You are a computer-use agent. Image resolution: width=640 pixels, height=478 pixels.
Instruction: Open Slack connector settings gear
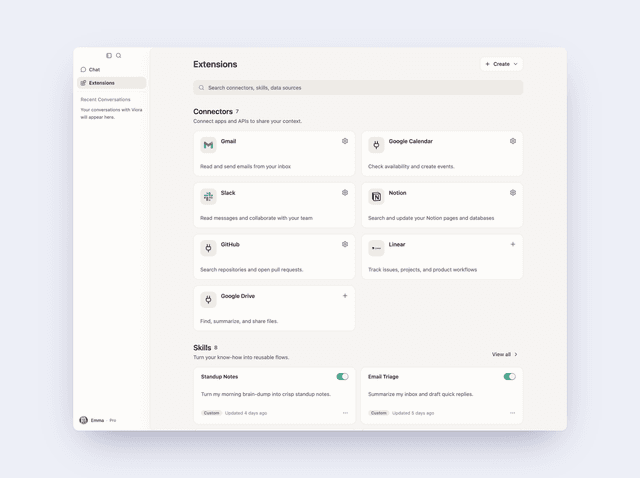pyautogui.click(x=345, y=193)
